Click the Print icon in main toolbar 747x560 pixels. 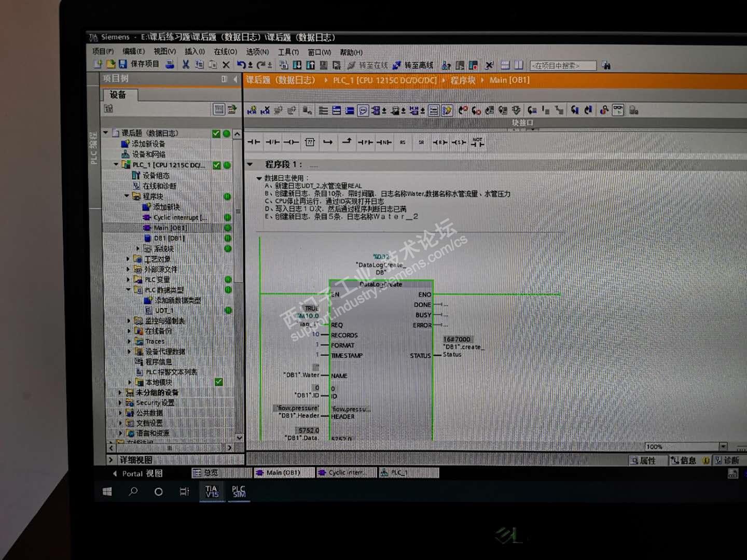pyautogui.click(x=170, y=64)
